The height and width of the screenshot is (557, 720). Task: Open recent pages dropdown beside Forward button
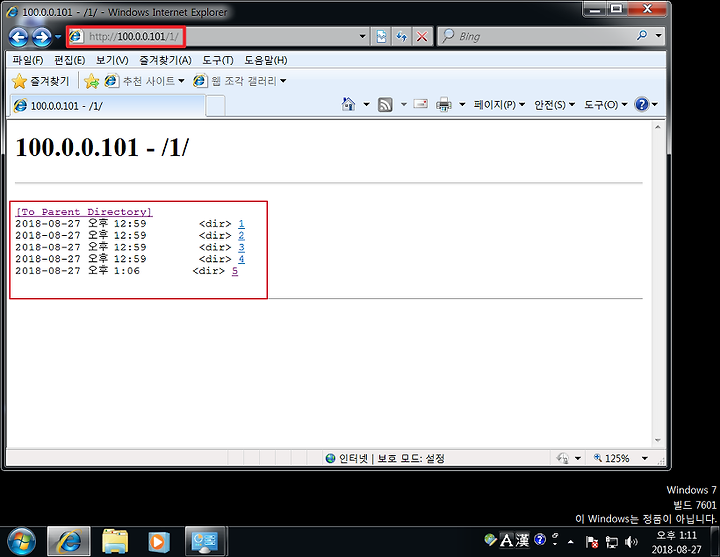(58, 36)
